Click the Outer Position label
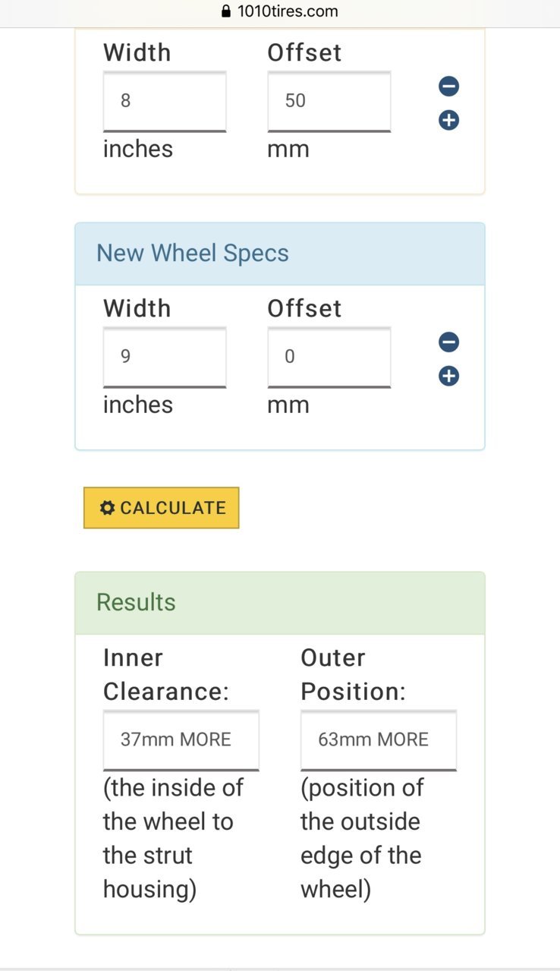The height and width of the screenshot is (971, 560). pos(353,674)
